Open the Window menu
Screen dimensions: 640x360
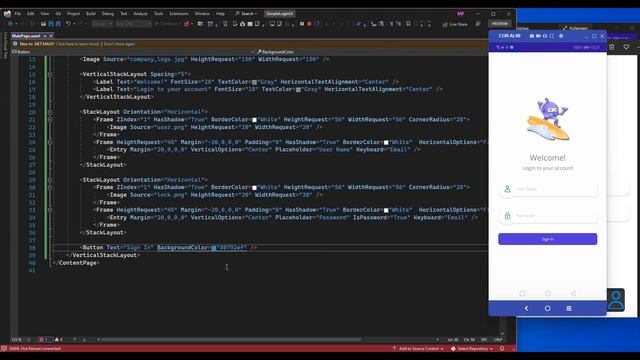(202, 13)
